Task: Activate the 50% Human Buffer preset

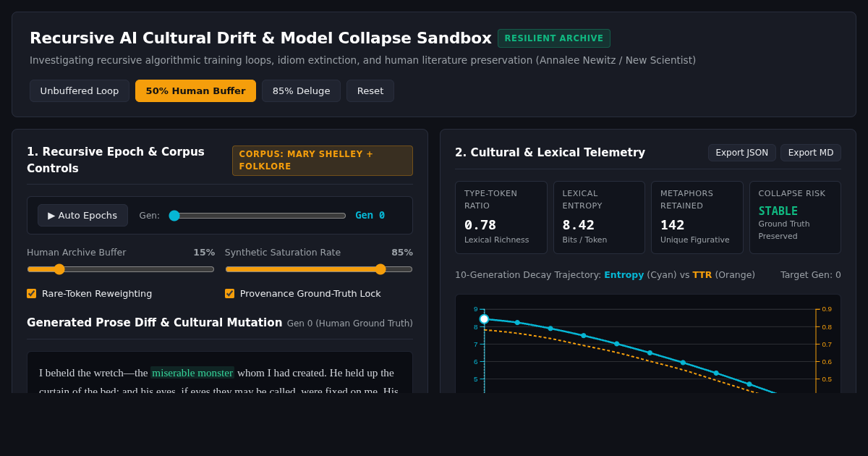Action: (x=195, y=91)
